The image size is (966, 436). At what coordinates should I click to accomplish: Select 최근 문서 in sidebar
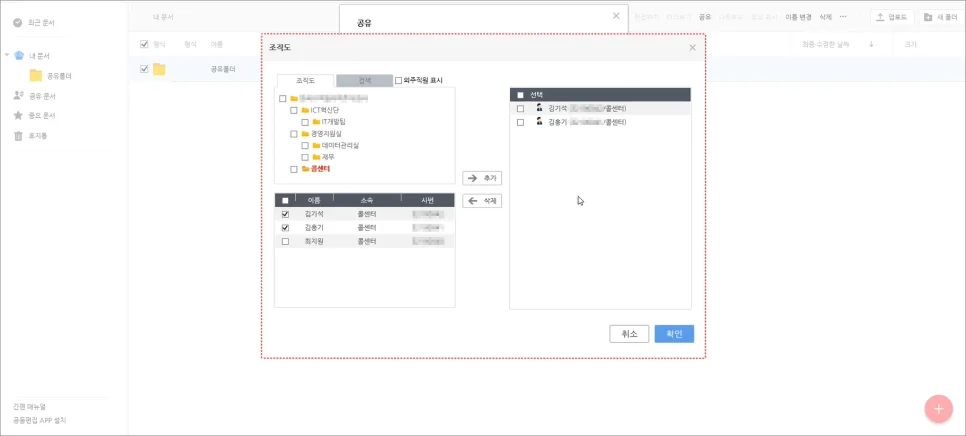pos(41,22)
